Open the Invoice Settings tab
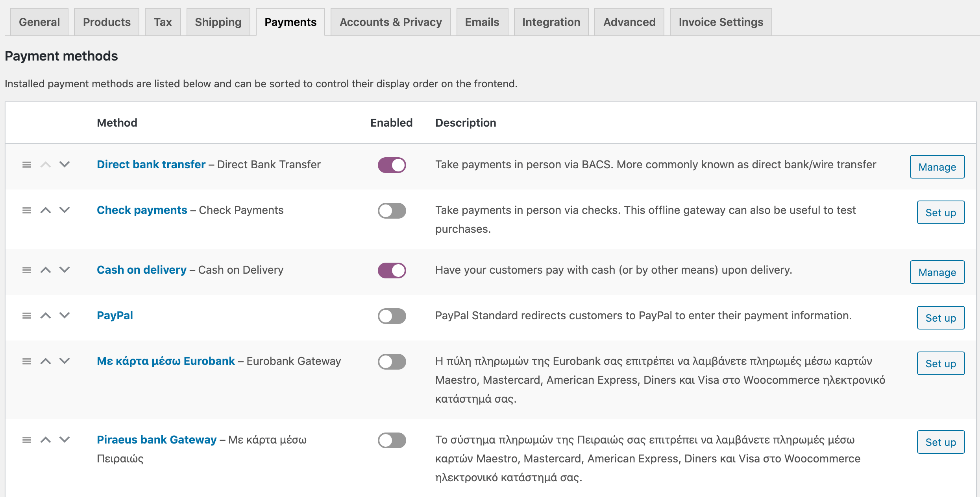This screenshot has width=980, height=497. 721,22
